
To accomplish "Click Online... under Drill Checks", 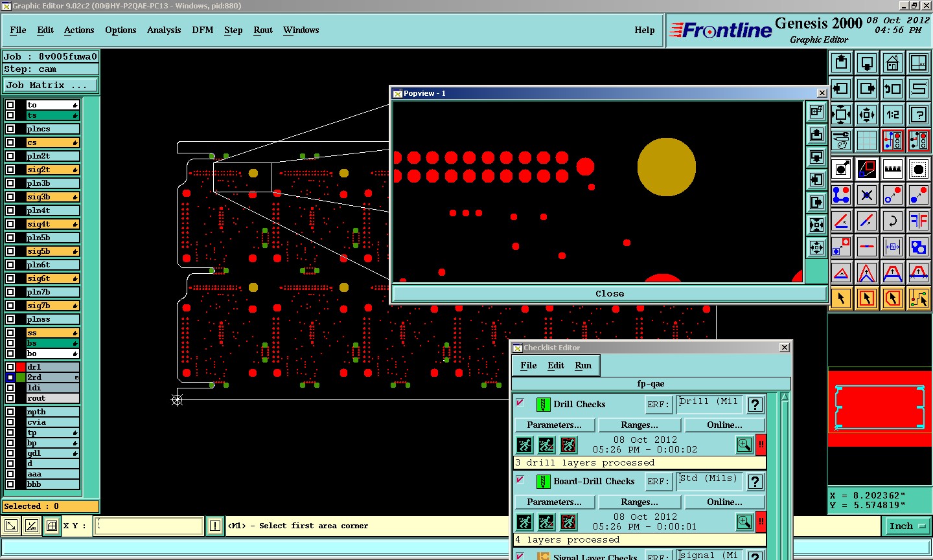I will (x=725, y=425).
